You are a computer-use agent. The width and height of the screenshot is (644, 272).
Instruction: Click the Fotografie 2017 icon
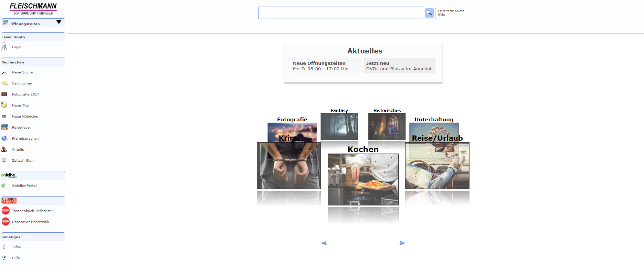tap(4, 94)
